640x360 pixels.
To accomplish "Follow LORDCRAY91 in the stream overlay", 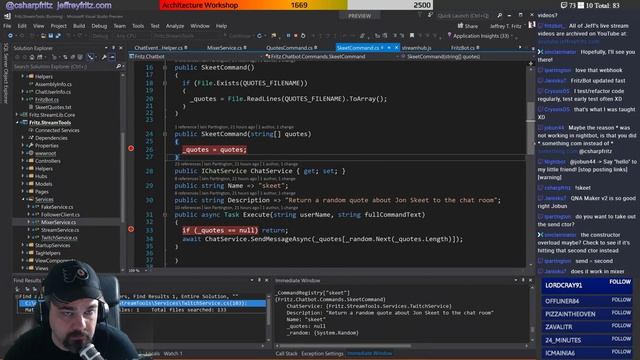I will point(620,282).
